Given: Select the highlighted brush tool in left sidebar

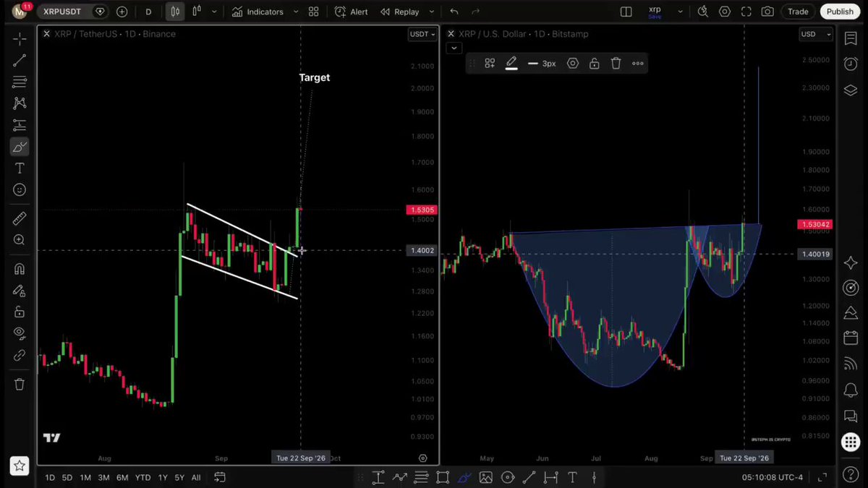Looking at the screenshot, I should point(20,147).
